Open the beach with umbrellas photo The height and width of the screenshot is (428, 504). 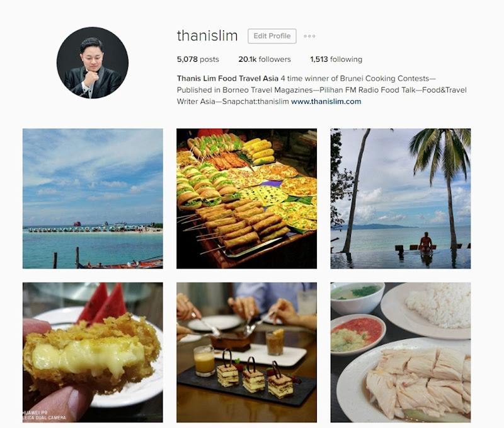[93, 199]
